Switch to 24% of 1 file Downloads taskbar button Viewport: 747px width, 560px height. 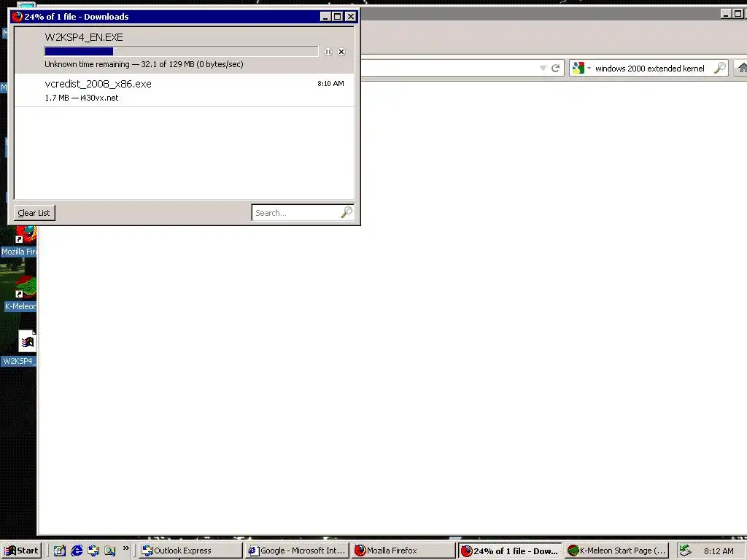tap(510, 551)
